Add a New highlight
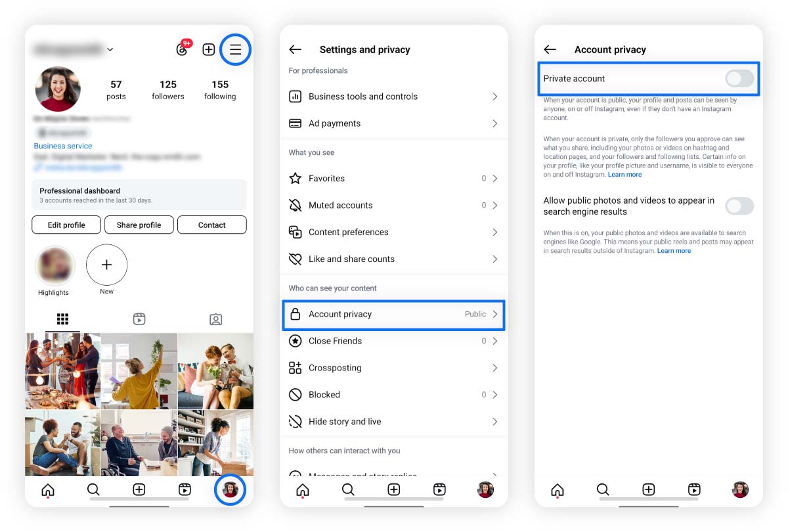Screen dimensions: 788x532 tap(106, 265)
